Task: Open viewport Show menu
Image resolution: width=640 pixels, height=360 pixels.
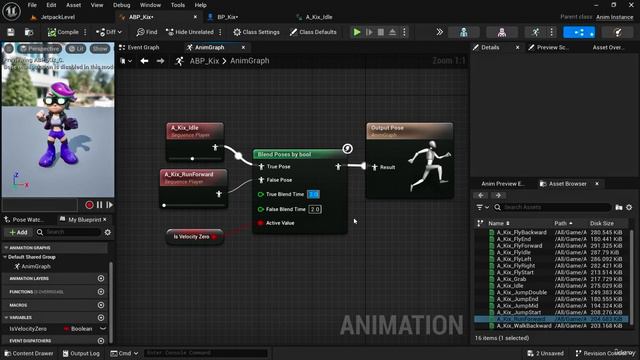Action: tap(100, 49)
